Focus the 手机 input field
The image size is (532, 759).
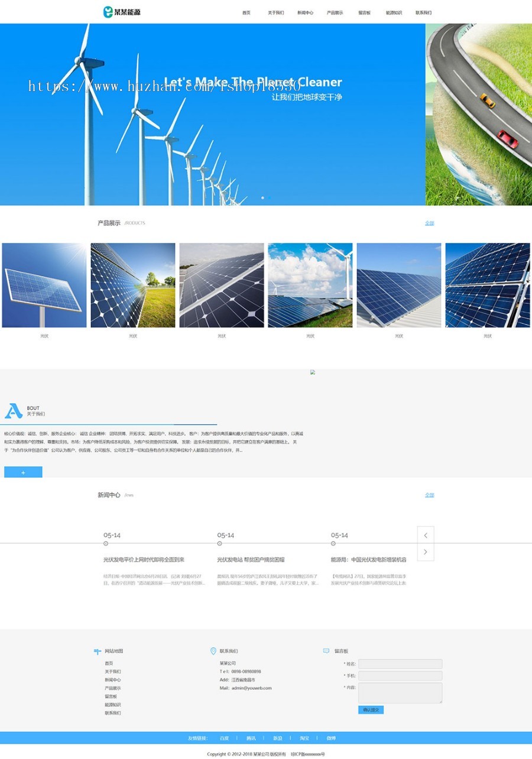pos(400,676)
